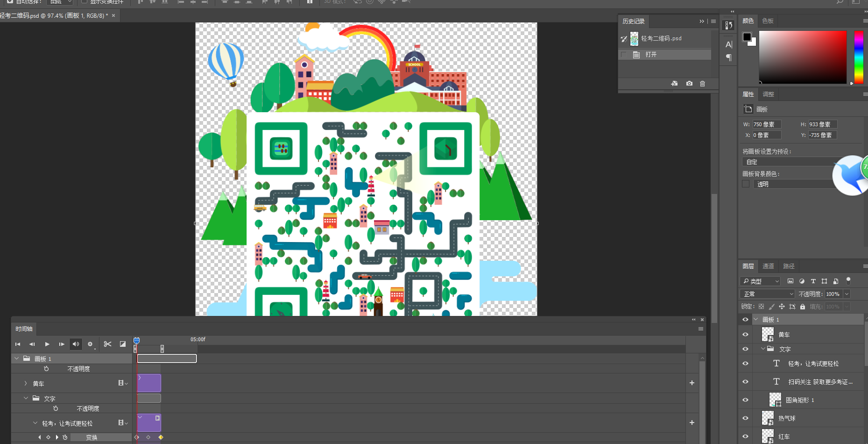This screenshot has width=868, height=444.
Task: Hide the 画板 1 artboard layer
Action: coord(745,320)
